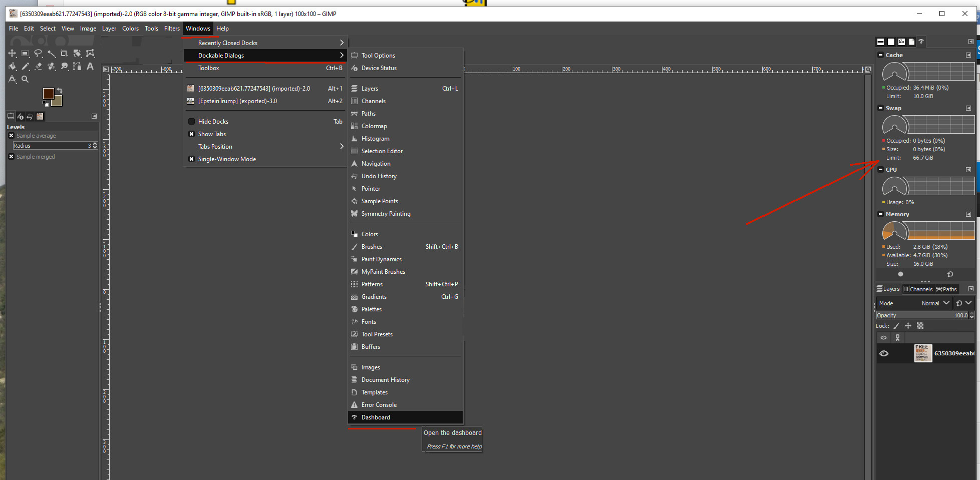Screen dimensions: 980x480
Task: Toggle the Hide Docks checkbox
Action: point(191,122)
